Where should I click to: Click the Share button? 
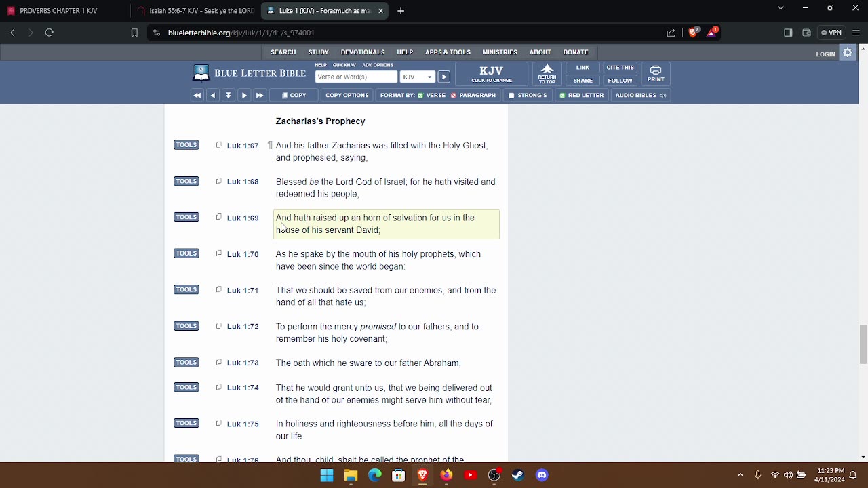[x=583, y=81]
